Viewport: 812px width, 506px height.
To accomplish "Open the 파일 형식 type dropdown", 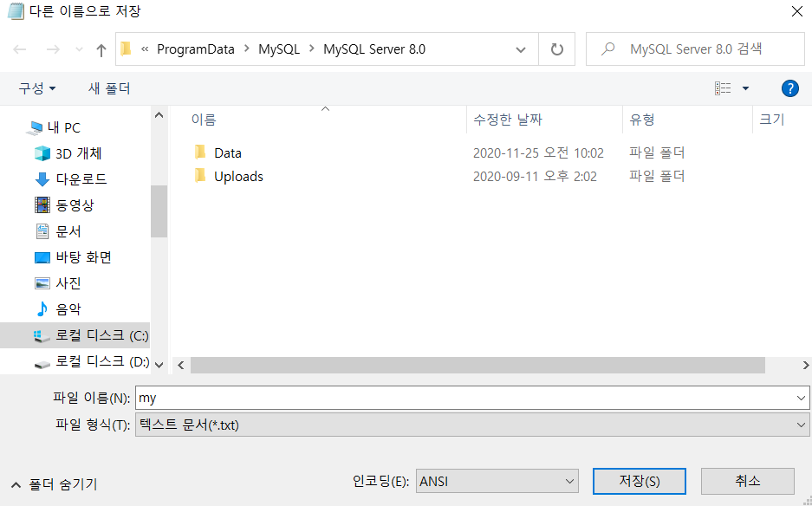I will [472, 425].
